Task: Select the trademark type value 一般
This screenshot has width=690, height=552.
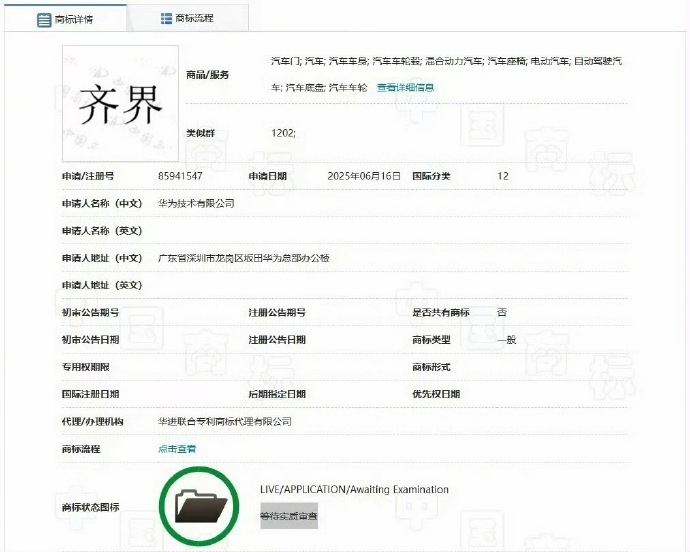Action: tap(506, 340)
